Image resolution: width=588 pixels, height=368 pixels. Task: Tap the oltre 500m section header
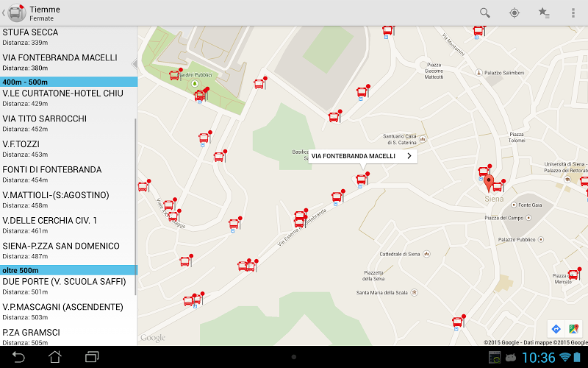[x=68, y=270]
